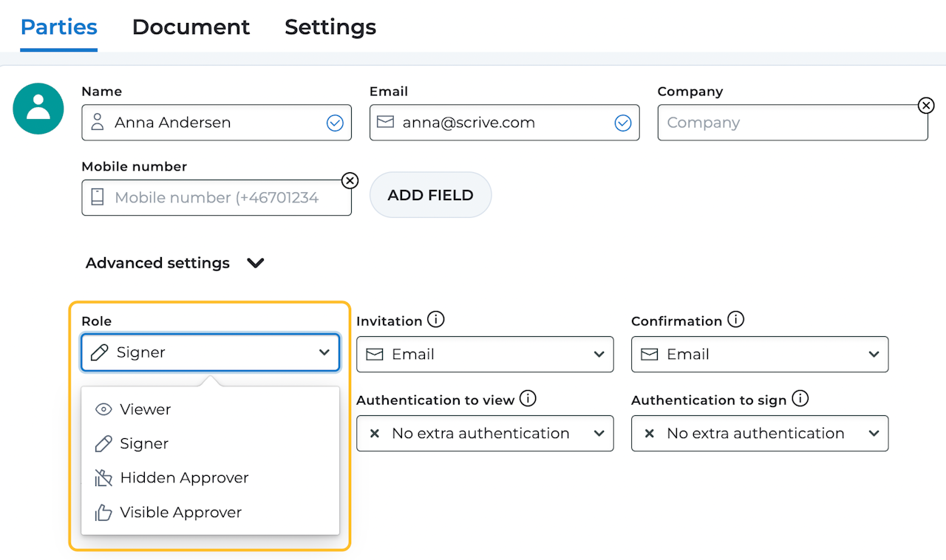Collapse the Advanced settings section

(x=256, y=263)
